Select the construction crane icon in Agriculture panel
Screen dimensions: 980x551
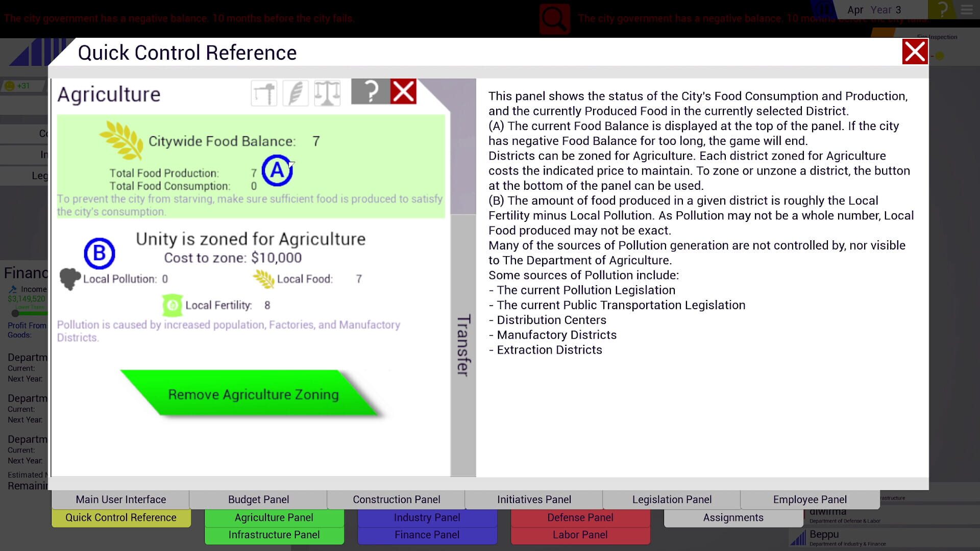(264, 92)
